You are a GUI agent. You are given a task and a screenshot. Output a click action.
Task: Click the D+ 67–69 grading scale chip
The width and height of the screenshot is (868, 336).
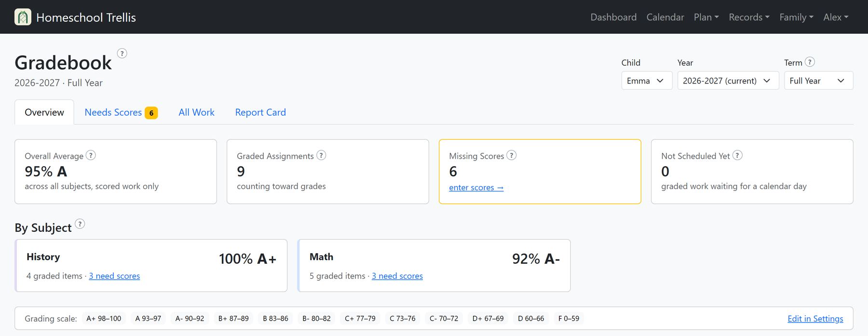[488, 318]
